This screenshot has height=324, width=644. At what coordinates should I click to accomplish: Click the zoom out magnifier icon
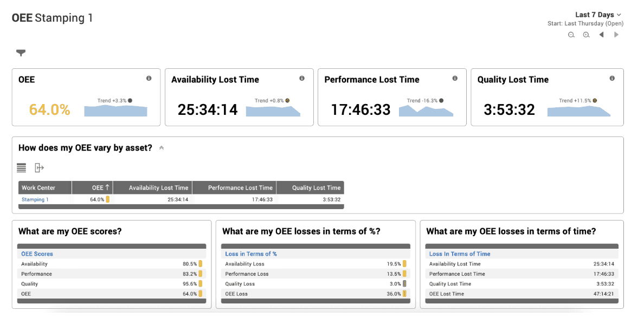pyautogui.click(x=571, y=35)
